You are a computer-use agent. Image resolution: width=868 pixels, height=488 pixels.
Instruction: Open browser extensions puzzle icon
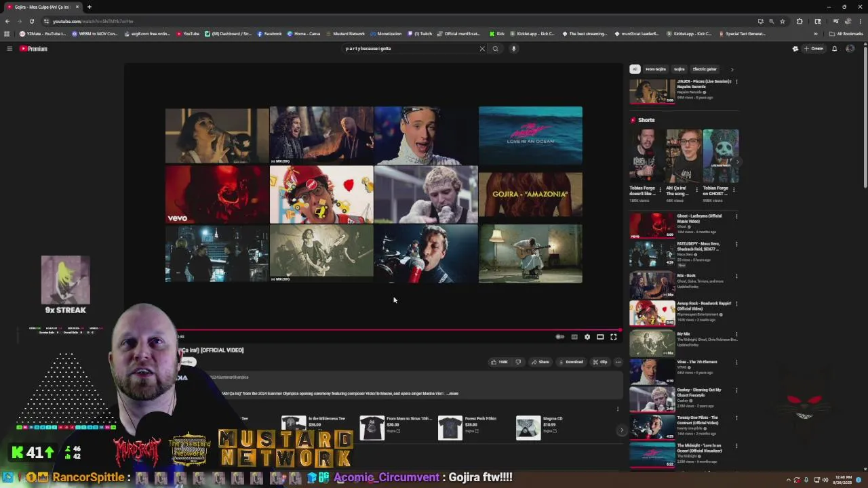click(x=800, y=21)
